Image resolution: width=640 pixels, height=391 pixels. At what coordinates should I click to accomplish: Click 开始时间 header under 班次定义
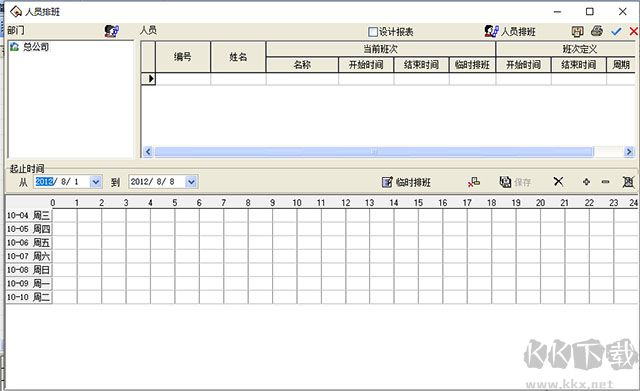point(524,65)
